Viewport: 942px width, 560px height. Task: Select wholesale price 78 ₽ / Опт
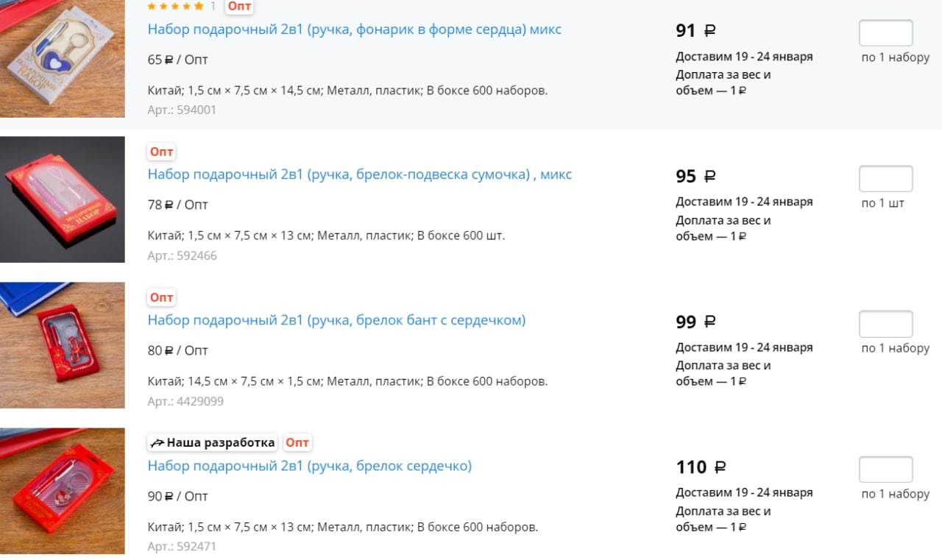tap(177, 205)
